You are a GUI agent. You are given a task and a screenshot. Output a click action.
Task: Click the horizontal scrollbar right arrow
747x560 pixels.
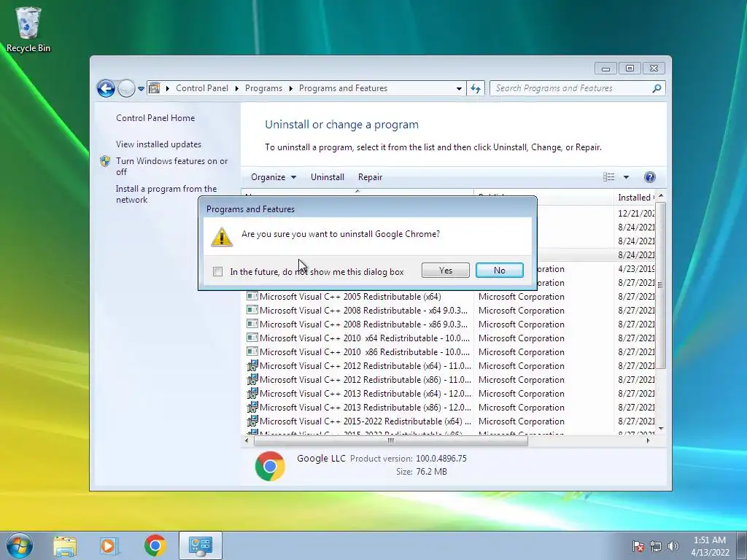tap(648, 441)
